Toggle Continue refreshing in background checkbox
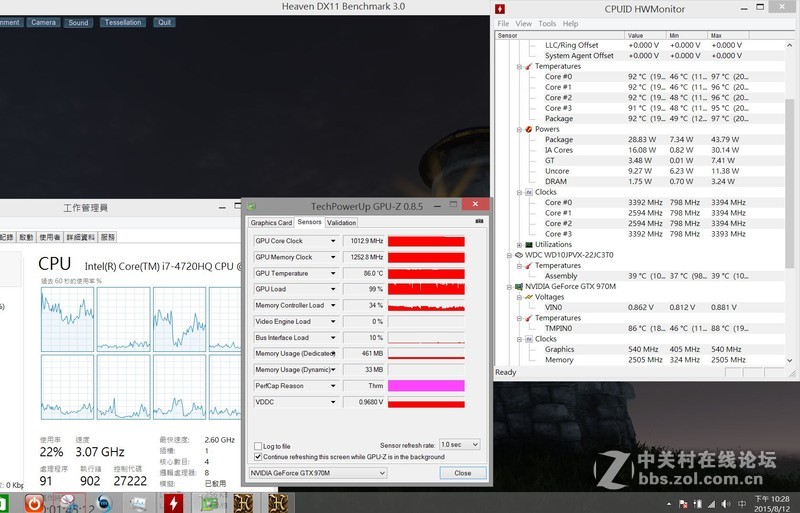Screen dimensions: 800x513 [x=258, y=457]
